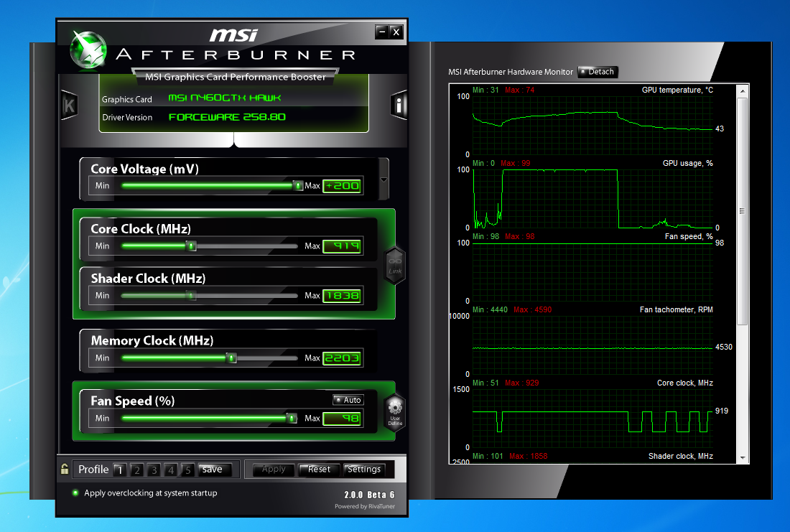
Task: Select profile slot 4
Action: click(x=171, y=470)
